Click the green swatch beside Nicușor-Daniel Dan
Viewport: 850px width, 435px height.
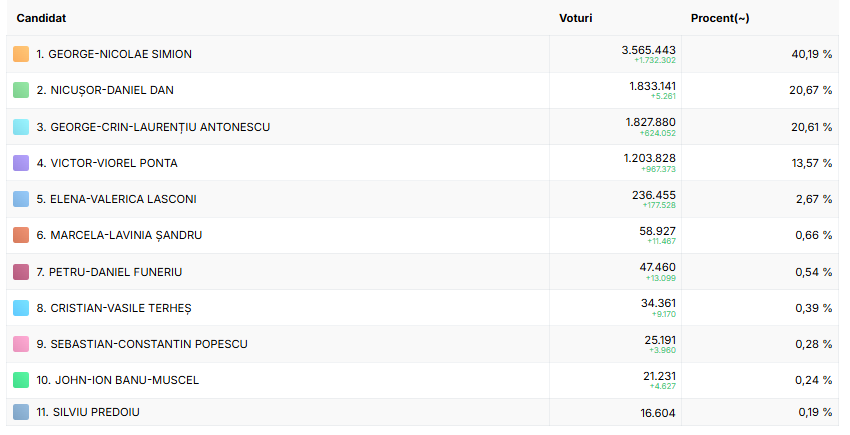coord(21,90)
